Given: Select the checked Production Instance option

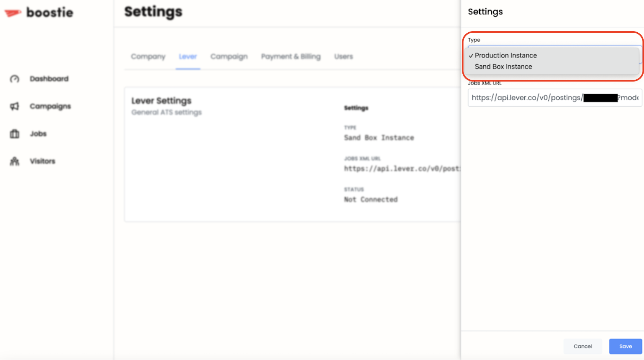Looking at the screenshot, I should [x=506, y=55].
